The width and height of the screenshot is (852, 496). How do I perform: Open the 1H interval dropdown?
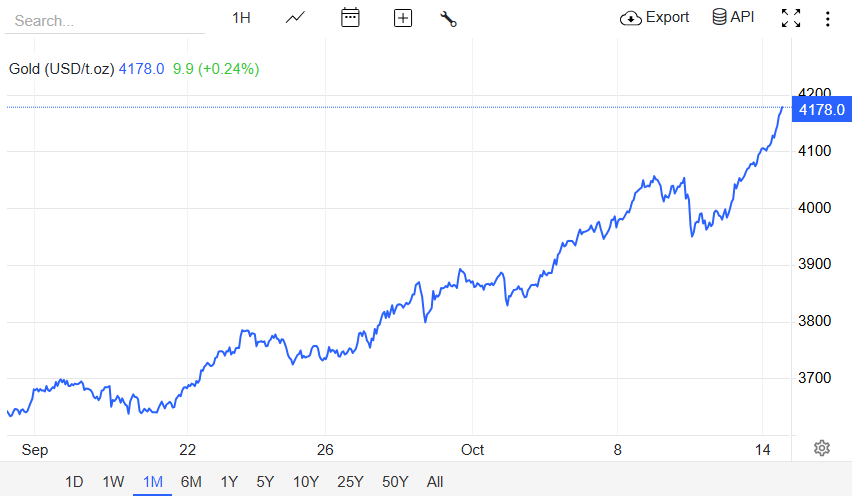click(x=241, y=18)
